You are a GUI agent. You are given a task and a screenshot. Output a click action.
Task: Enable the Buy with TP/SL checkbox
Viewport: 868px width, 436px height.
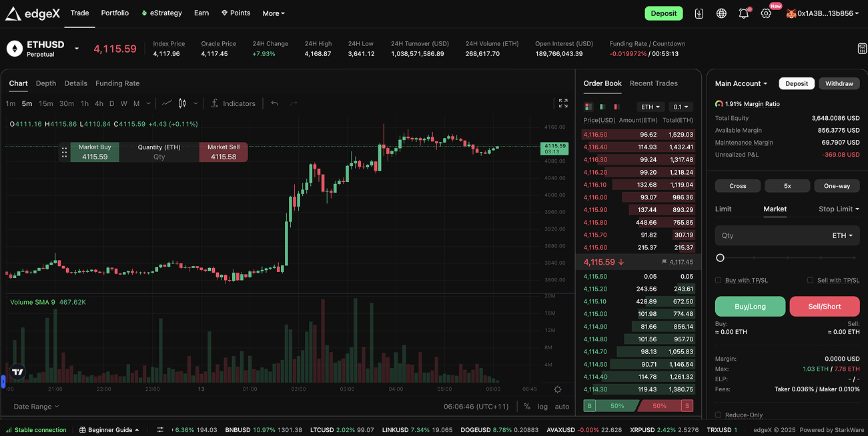tap(719, 280)
